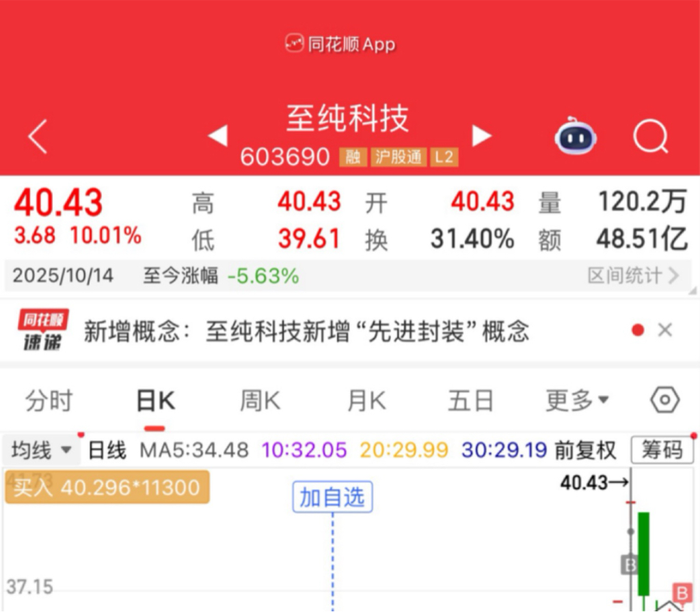
Task: Tap turnover amount 48.51亿
Action: (642, 238)
